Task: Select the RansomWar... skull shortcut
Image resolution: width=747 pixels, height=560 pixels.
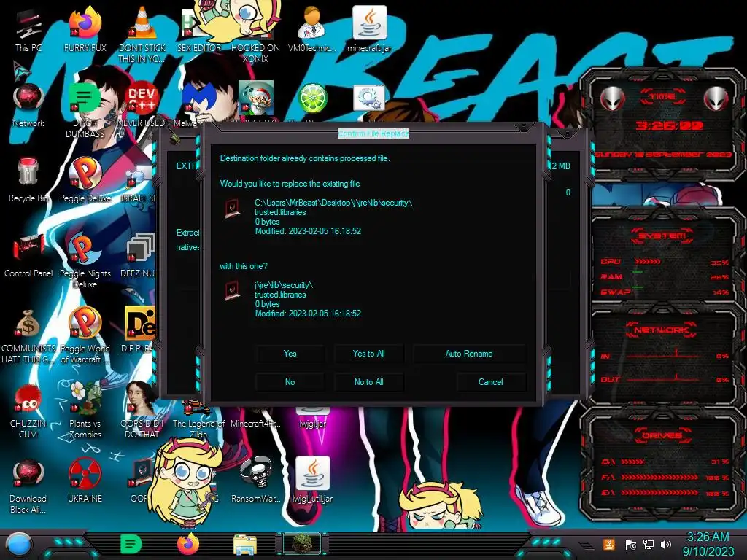Action: tap(256, 481)
